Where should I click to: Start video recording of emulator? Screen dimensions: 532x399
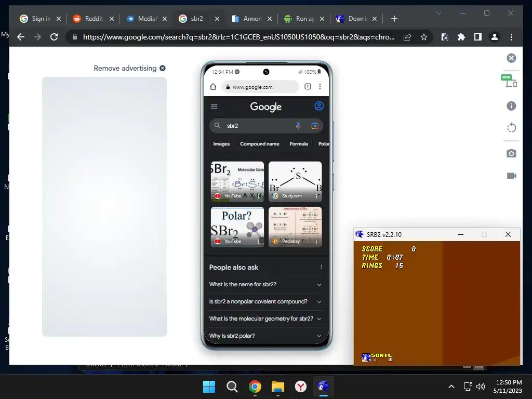511,176
